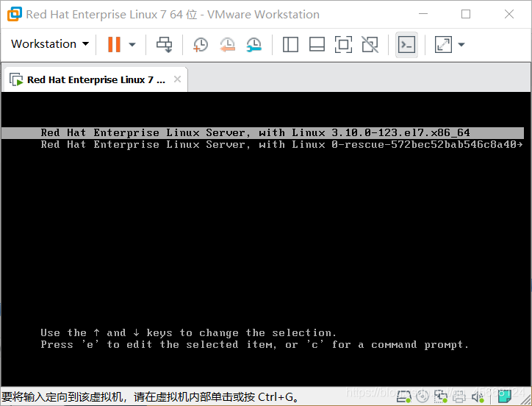Expand the stretch display dropdown arrow
The image size is (532, 406).
pos(461,45)
